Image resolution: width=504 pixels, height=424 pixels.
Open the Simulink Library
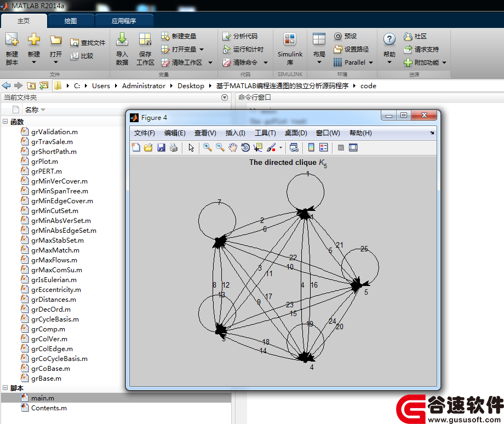290,49
